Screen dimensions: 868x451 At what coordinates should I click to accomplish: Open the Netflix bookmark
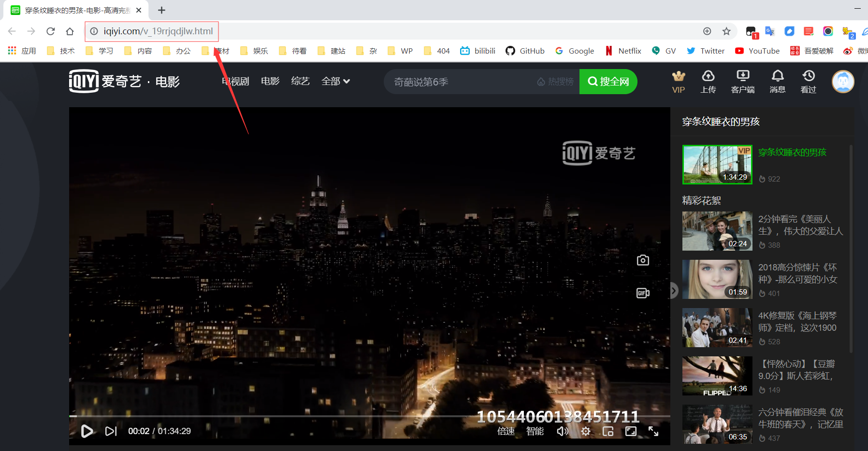click(x=623, y=51)
